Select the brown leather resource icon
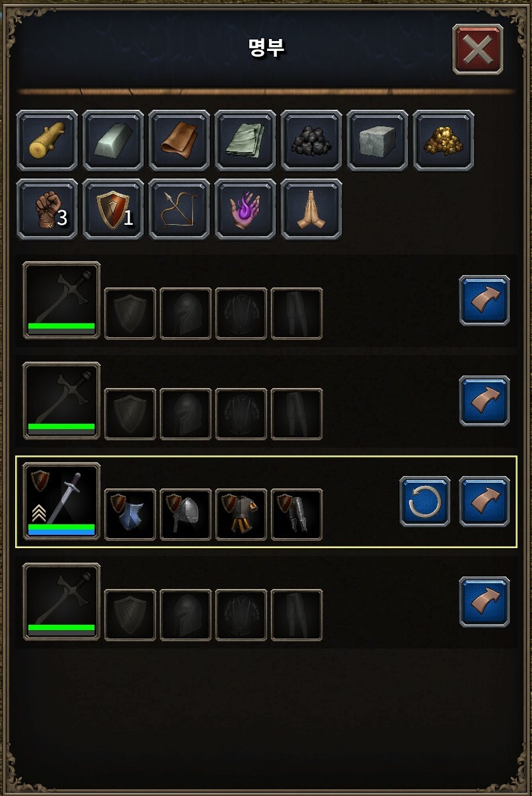Viewport: 532px width, 796px height. point(179,140)
